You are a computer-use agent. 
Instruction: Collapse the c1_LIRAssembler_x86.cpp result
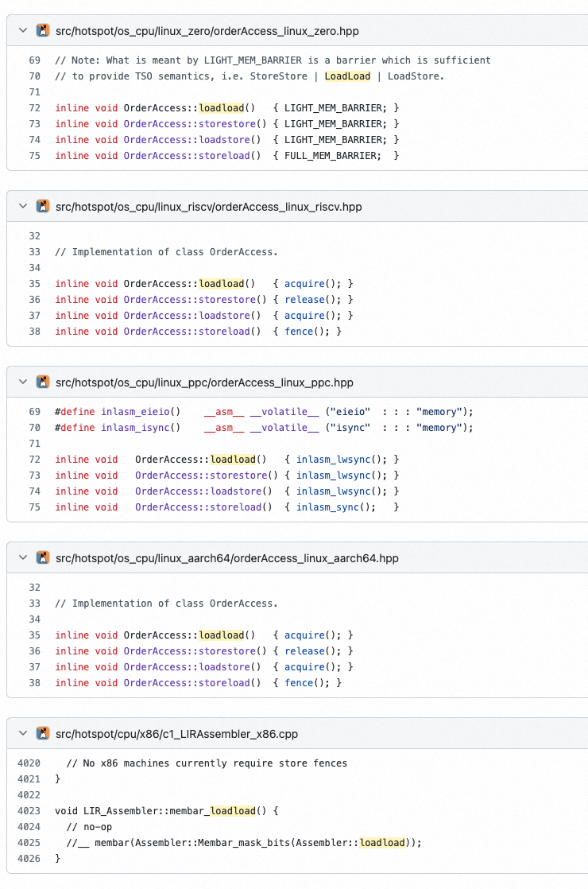(x=22, y=734)
